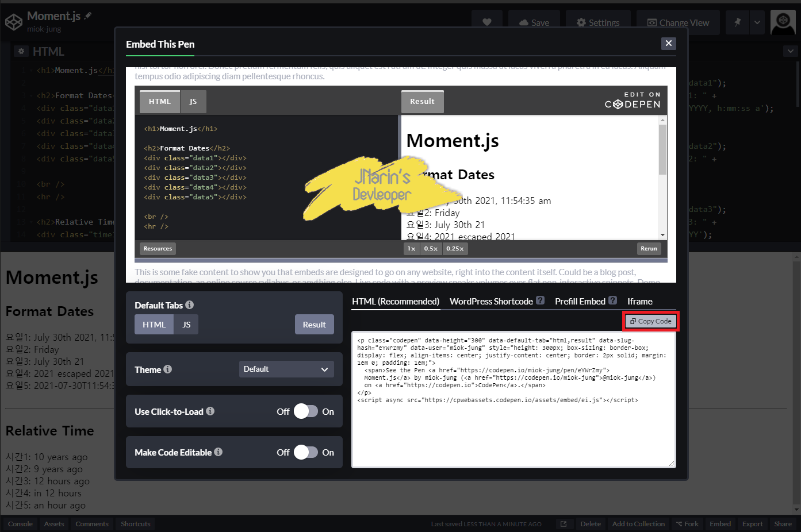This screenshot has width=801, height=532.
Task: Fork this pen
Action: (687, 524)
